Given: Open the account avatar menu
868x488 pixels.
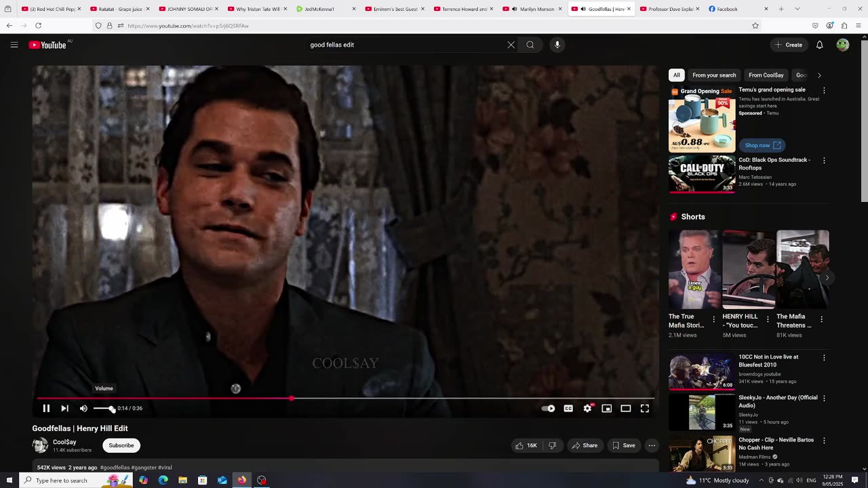Looking at the screenshot, I should (842, 45).
